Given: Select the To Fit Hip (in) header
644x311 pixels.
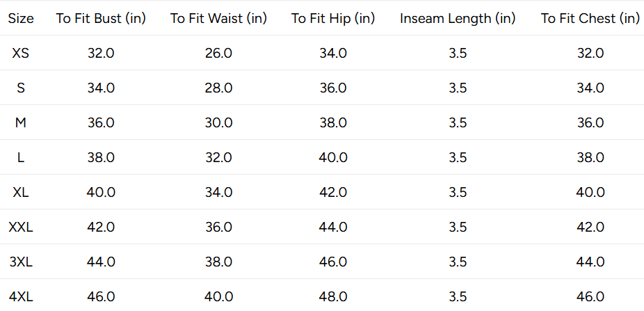Looking at the screenshot, I should 333,19.
